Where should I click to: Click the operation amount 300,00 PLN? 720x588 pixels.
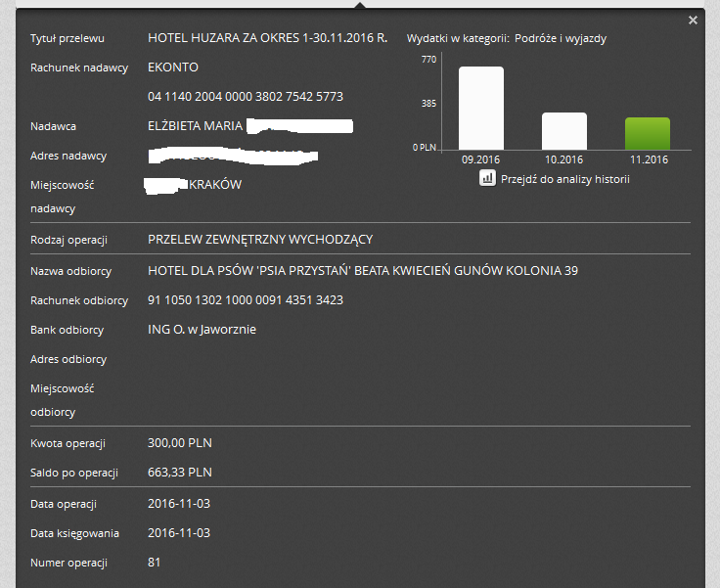coord(179,443)
